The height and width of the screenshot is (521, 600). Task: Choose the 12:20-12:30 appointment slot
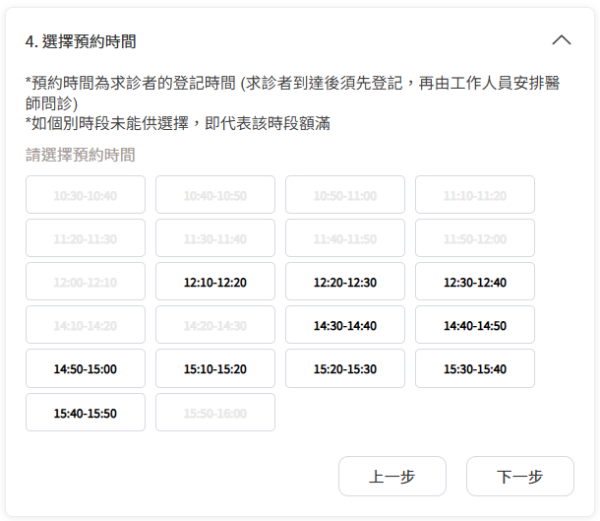pyautogui.click(x=345, y=281)
